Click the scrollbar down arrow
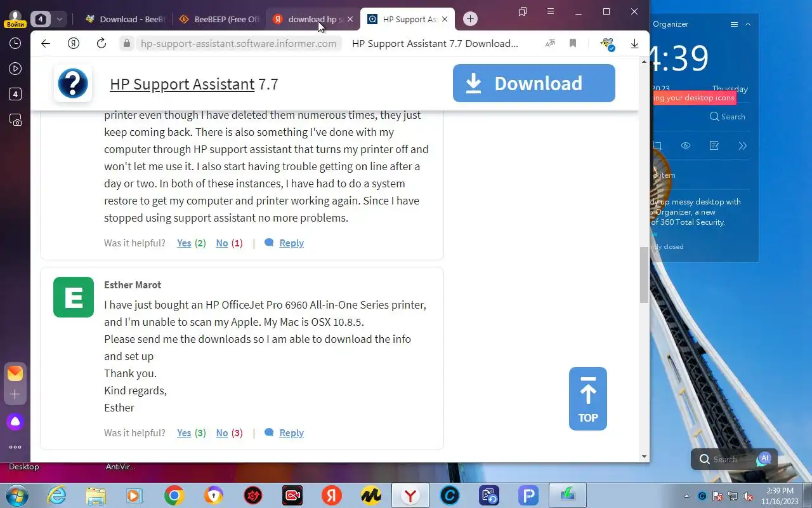 (645, 456)
